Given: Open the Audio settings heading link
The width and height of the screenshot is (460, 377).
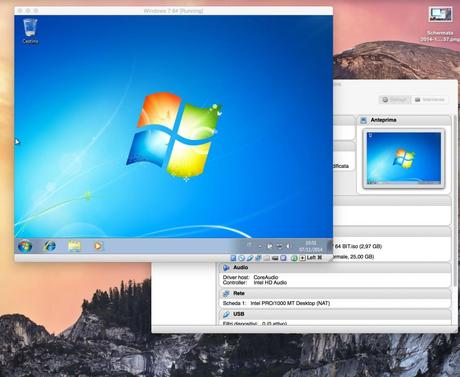Looking at the screenshot, I should [x=240, y=267].
